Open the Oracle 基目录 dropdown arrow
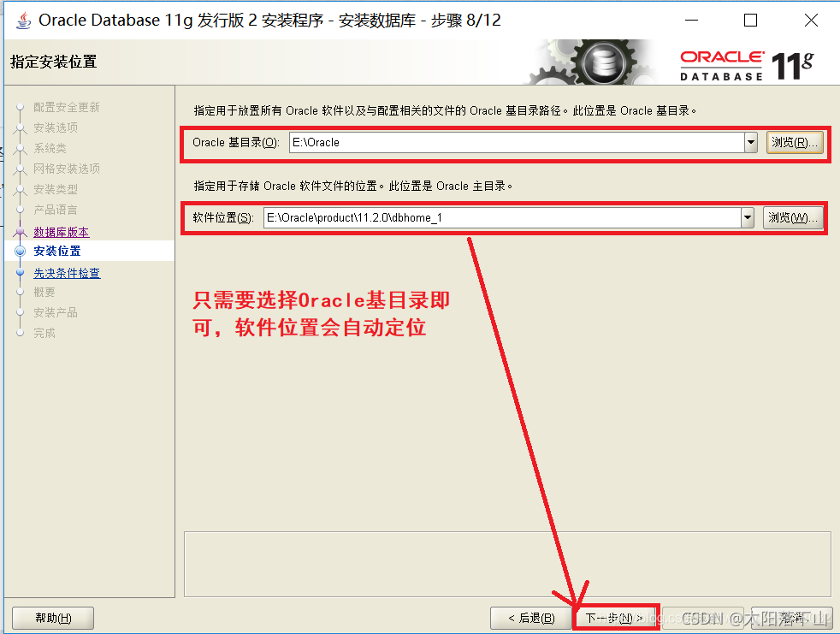840x634 pixels. tap(751, 143)
